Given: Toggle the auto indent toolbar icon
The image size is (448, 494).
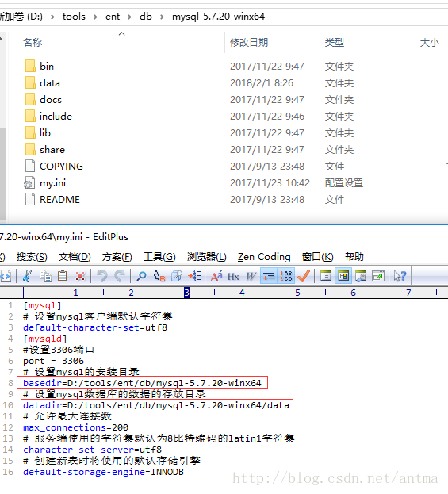Looking at the screenshot, I should pos(269,276).
